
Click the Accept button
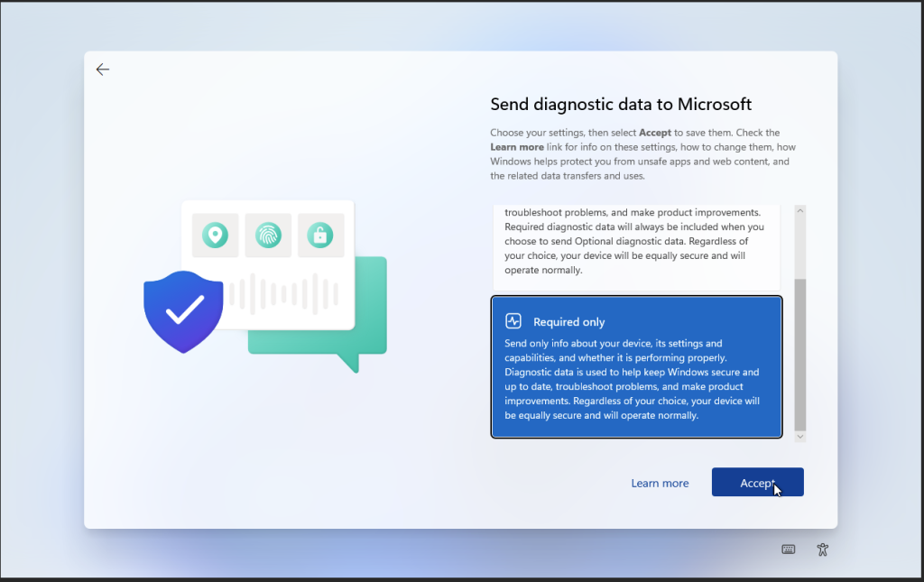coord(757,483)
